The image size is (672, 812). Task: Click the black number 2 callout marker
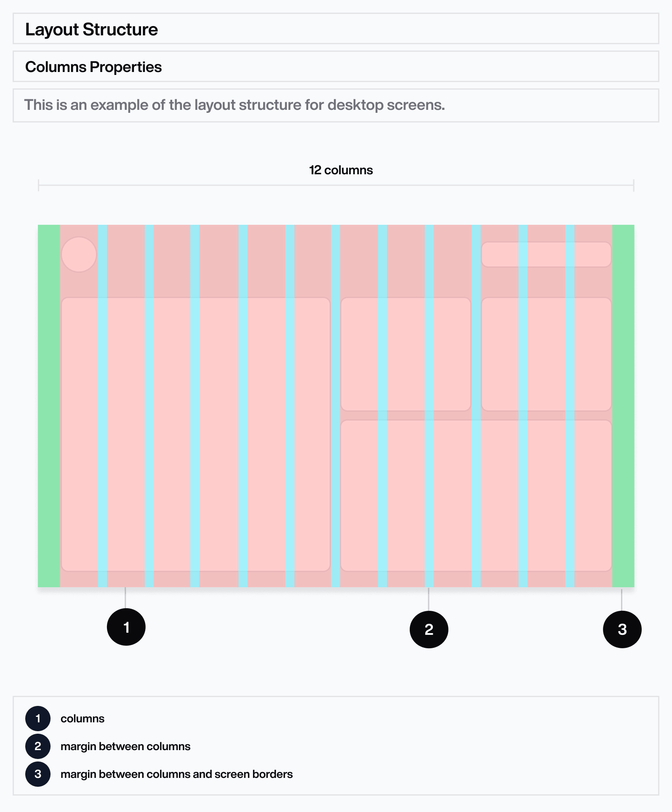429,629
